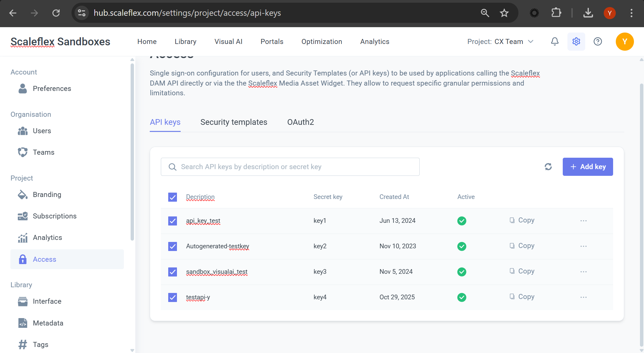The image size is (644, 353).
Task: Open more options for api_key_test row
Action: click(x=583, y=221)
